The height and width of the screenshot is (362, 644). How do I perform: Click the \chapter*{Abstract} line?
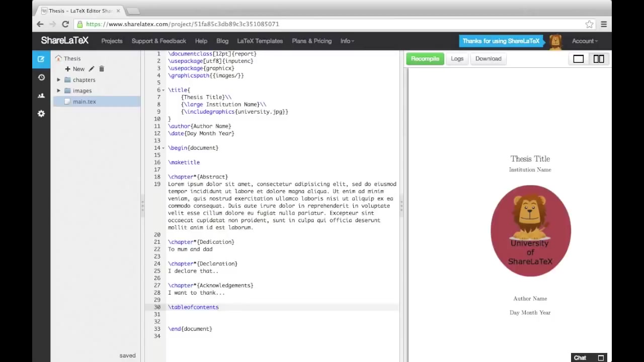(x=198, y=177)
